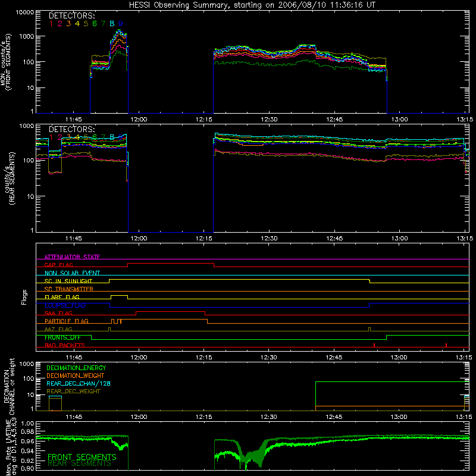476x476 pixels.
Task: Click the counts/s (REAR SEGMENTS) axis title
Action: coord(10,178)
